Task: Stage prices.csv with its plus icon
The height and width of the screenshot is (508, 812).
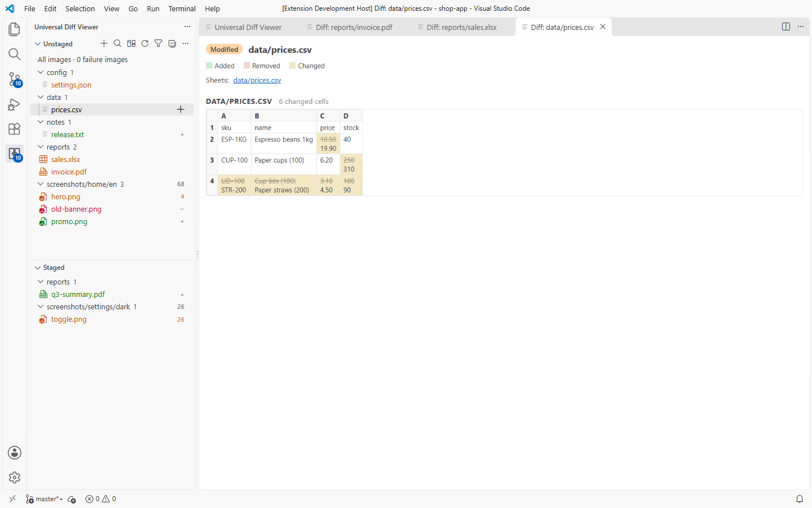Action: [x=181, y=110]
